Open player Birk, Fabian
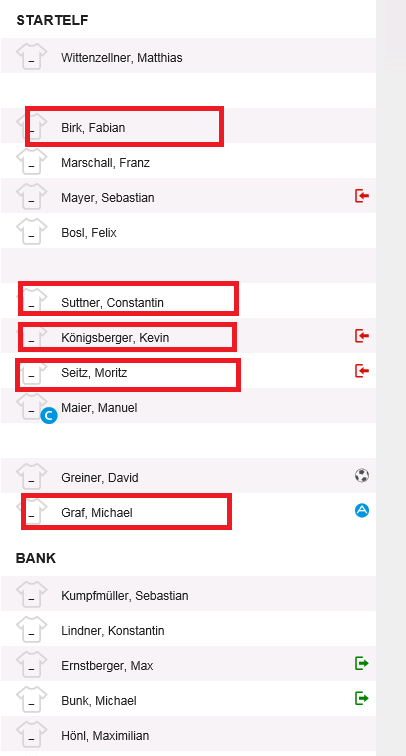The height and width of the screenshot is (756, 406). [93, 128]
